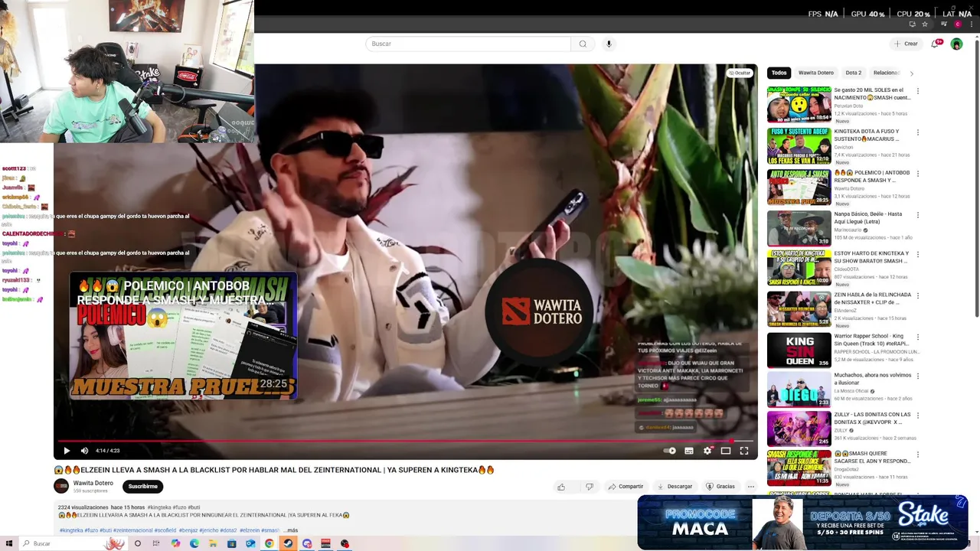Seek on the red video progress bar
980x551 pixels.
[x=405, y=441]
